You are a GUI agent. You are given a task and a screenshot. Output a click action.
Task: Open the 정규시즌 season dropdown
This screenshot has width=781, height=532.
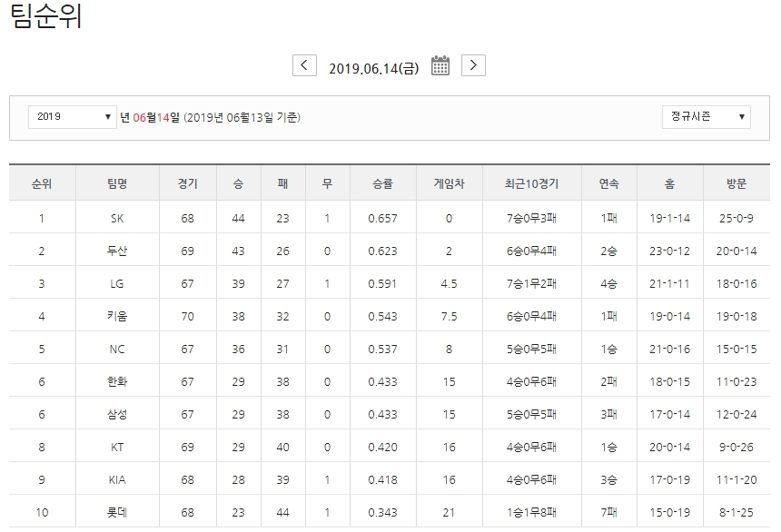click(x=707, y=117)
